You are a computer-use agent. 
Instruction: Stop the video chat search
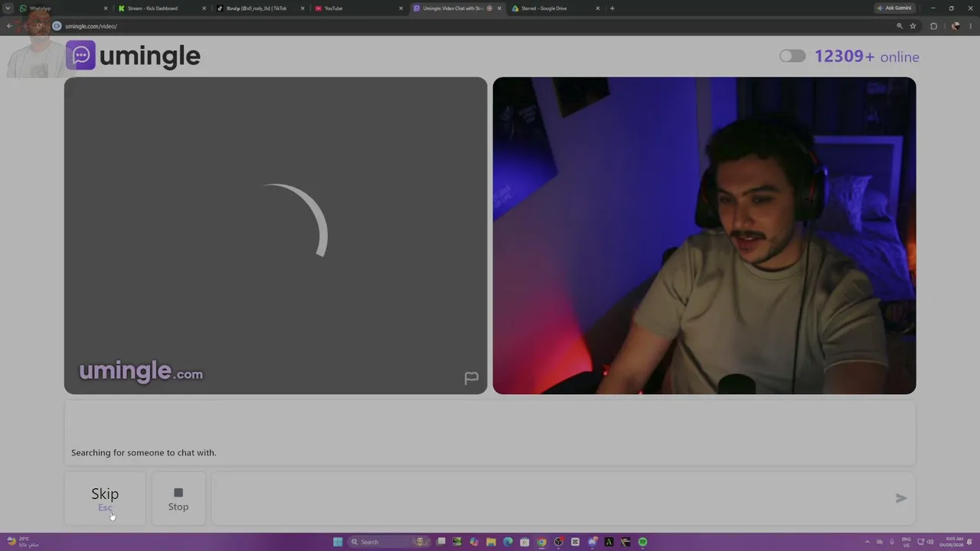point(178,498)
